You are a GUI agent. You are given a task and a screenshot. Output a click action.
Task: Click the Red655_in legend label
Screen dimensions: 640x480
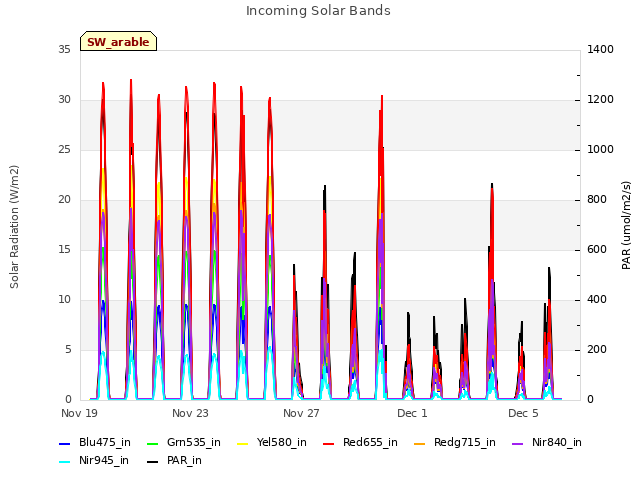[370, 442]
